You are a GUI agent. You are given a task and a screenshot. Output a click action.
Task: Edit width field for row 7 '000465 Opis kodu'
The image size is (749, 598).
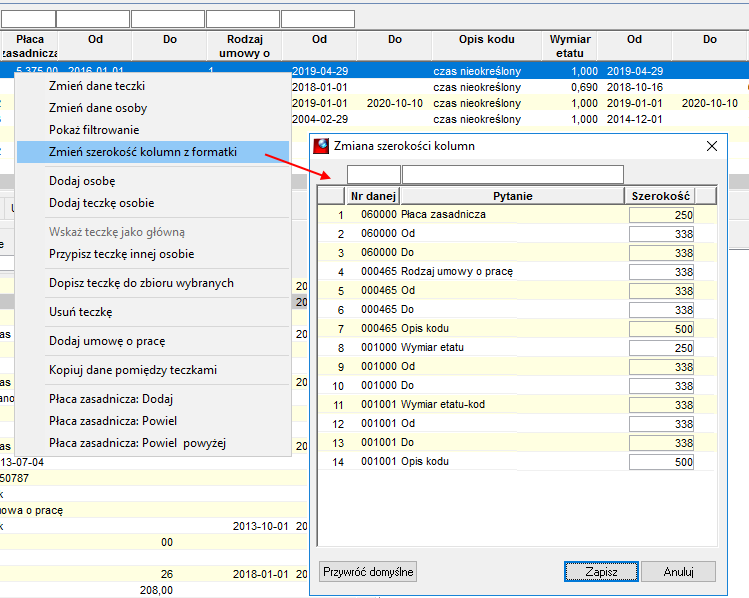[661, 329]
